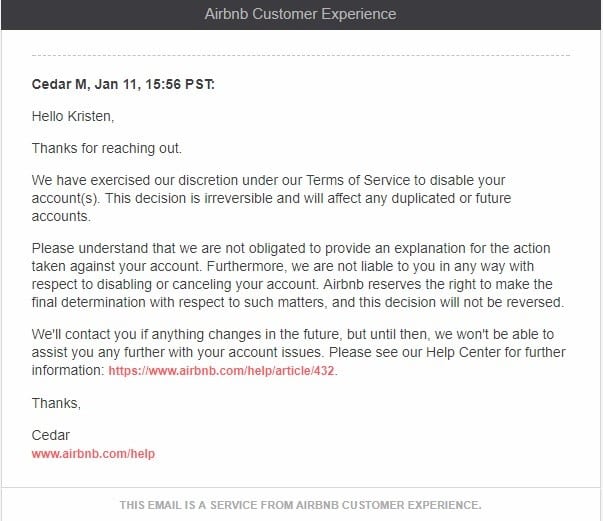Click the "Hello Kristen," greeting
Viewport: 603px width, 521px height.
coord(73,116)
